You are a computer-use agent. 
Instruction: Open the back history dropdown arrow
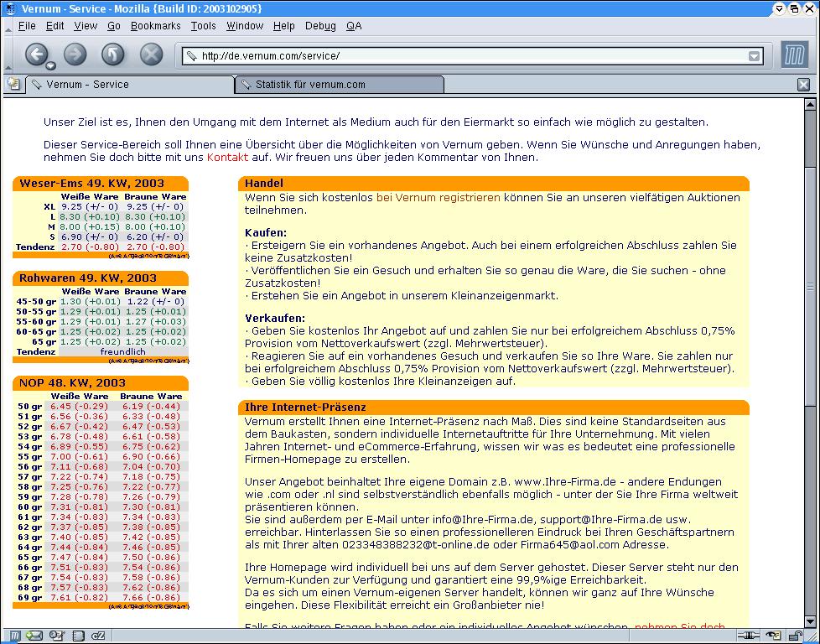(x=51, y=65)
